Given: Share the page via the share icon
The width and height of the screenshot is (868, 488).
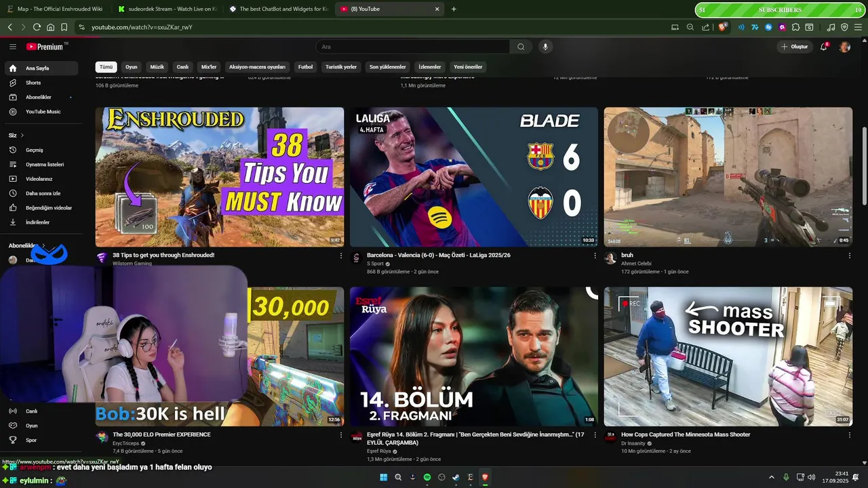Looking at the screenshot, I should click(706, 27).
